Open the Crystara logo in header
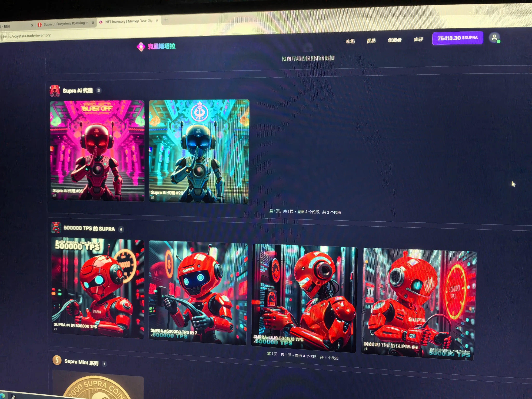 [156, 46]
